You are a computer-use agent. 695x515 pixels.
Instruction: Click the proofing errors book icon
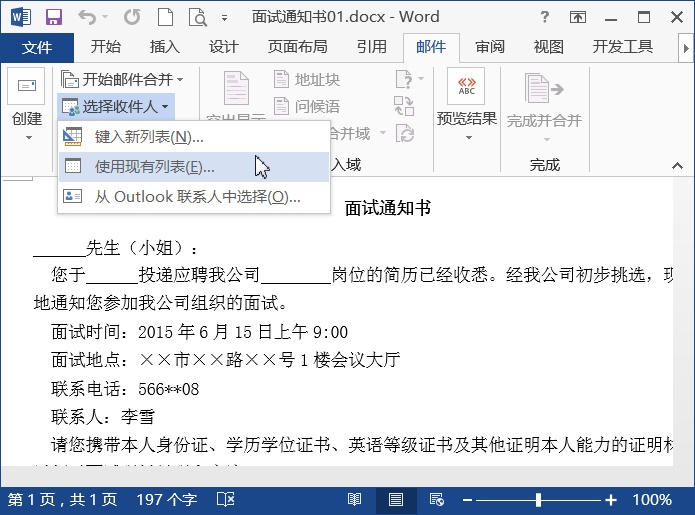[x=226, y=499]
